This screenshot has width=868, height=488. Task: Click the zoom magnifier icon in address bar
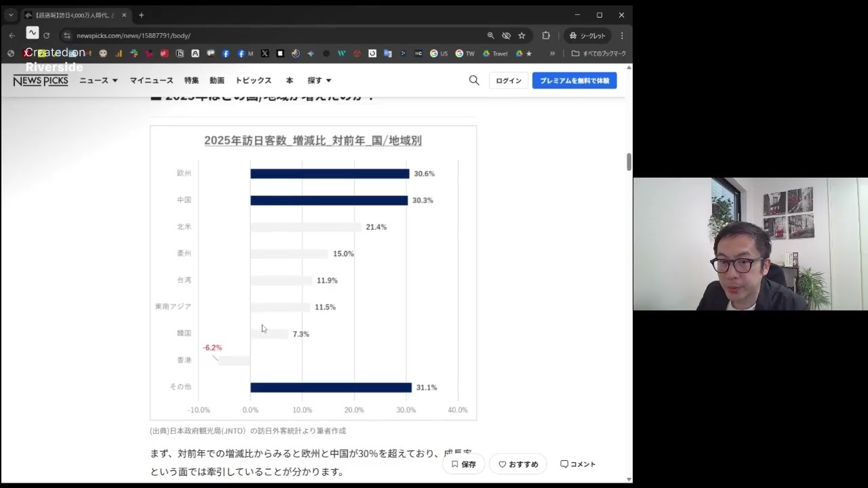click(x=490, y=35)
